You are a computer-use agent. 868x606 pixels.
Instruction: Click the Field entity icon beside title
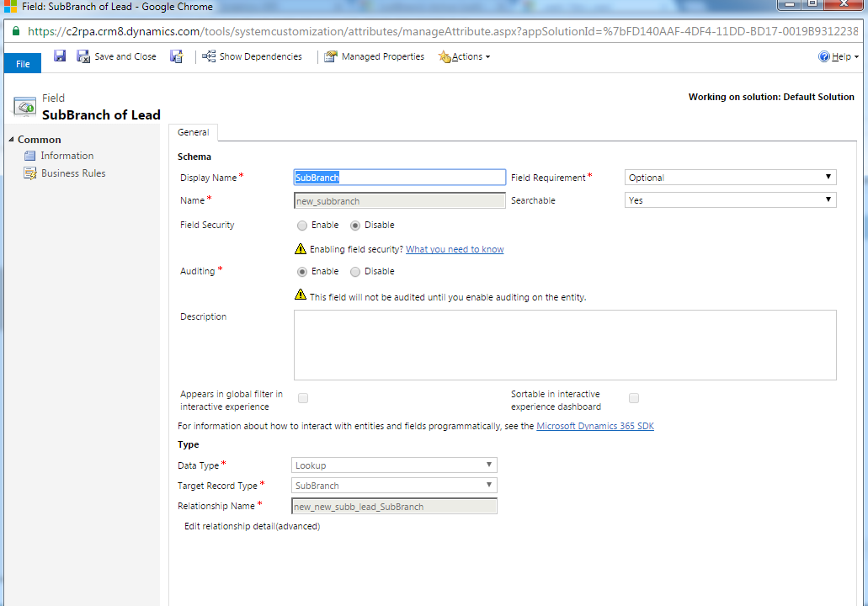pos(25,106)
